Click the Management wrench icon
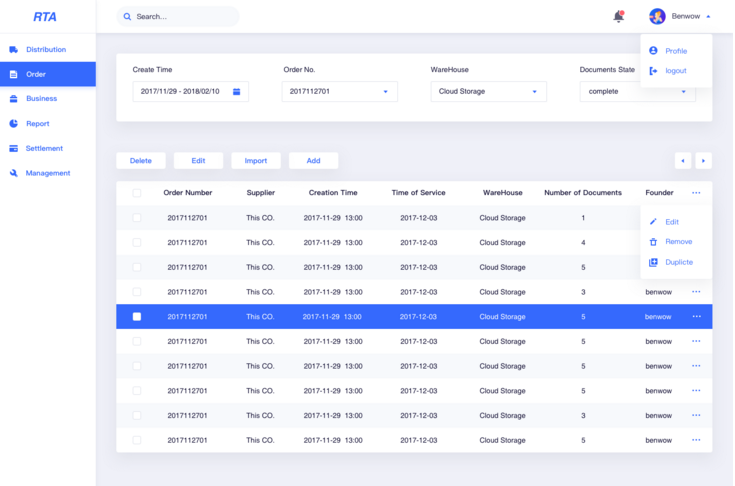Viewport: 735px width, 486px height. pyautogui.click(x=14, y=173)
